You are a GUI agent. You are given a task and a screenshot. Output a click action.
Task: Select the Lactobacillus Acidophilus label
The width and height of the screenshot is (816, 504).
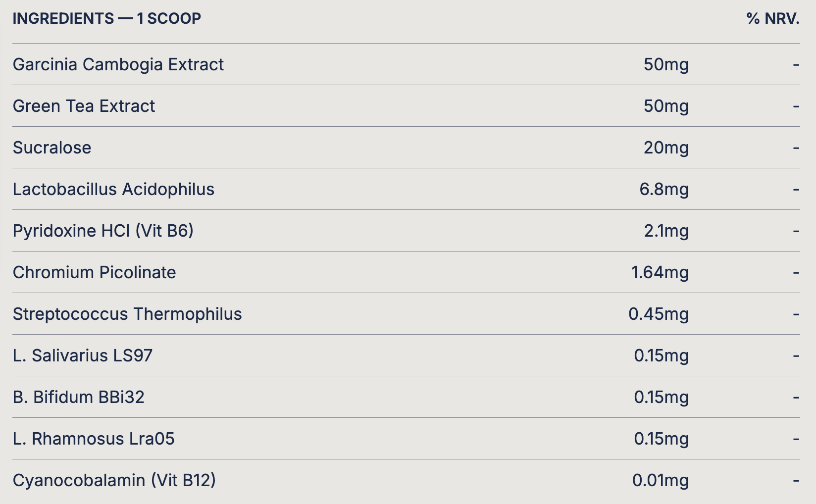click(113, 189)
